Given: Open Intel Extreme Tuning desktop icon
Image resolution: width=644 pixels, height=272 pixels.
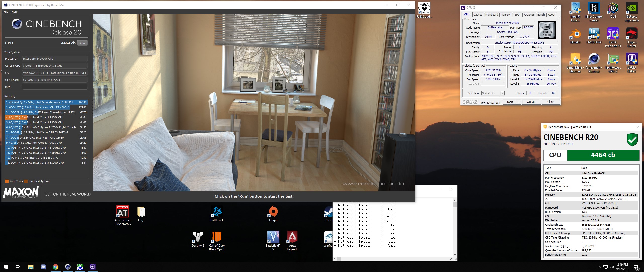Looking at the screenshot, I should 575,12.
